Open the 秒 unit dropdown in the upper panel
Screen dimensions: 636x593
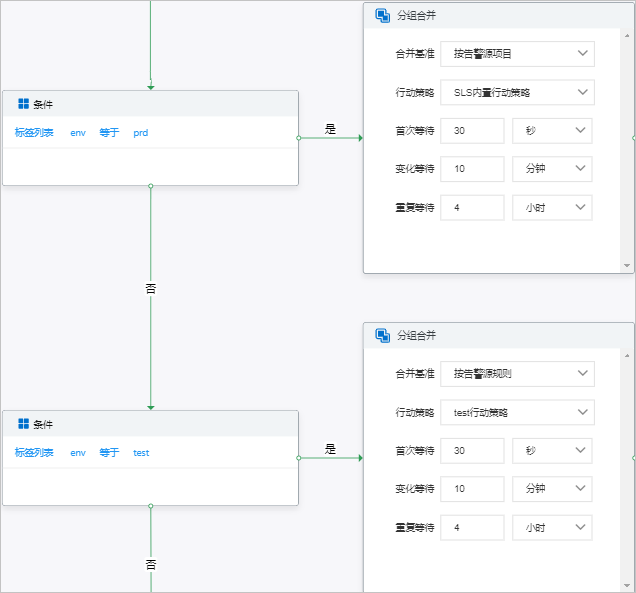(x=552, y=131)
